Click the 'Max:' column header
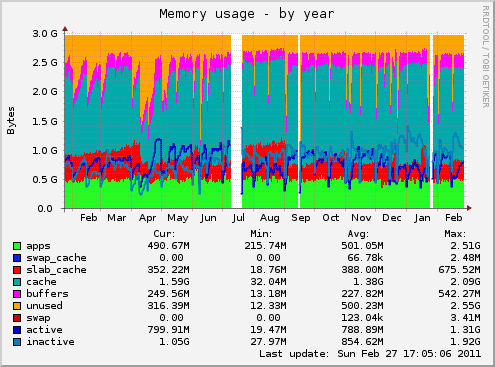The height and width of the screenshot is (367, 495). 455,234
